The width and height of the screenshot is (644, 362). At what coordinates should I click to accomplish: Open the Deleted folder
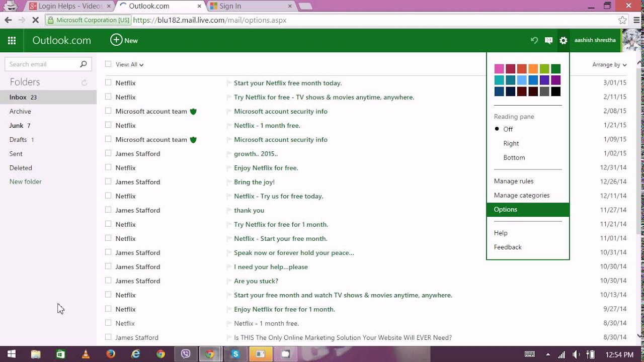[x=48, y=167]
